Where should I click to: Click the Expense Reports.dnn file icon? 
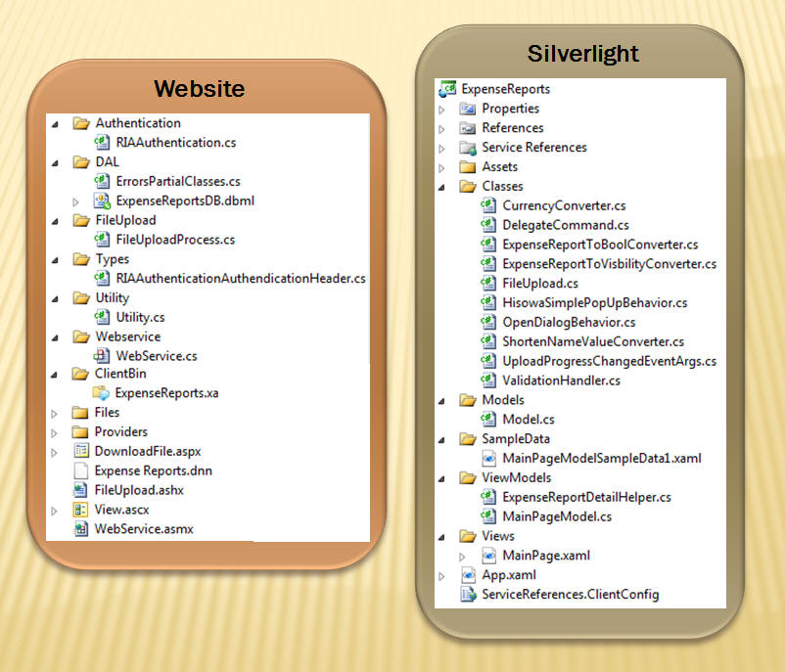point(80,470)
